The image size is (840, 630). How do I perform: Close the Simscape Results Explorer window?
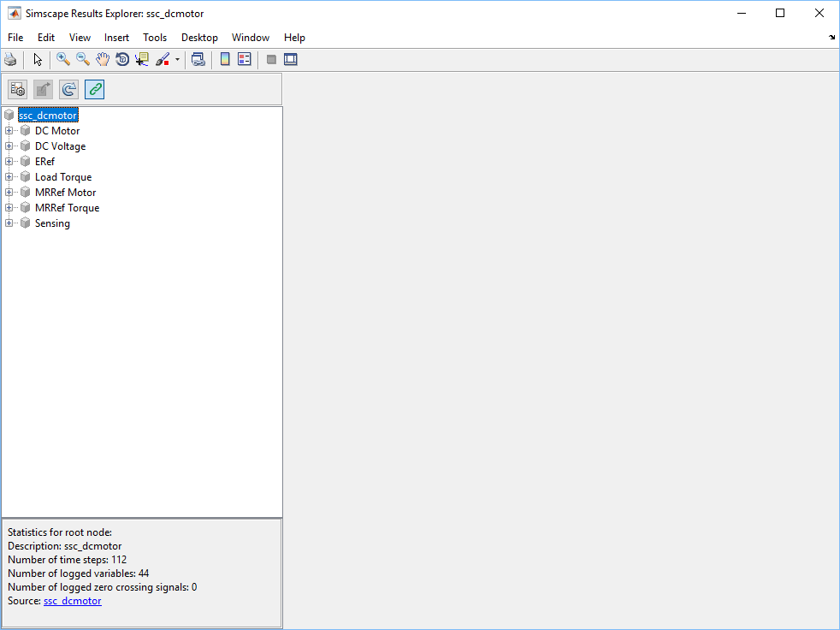(819, 14)
